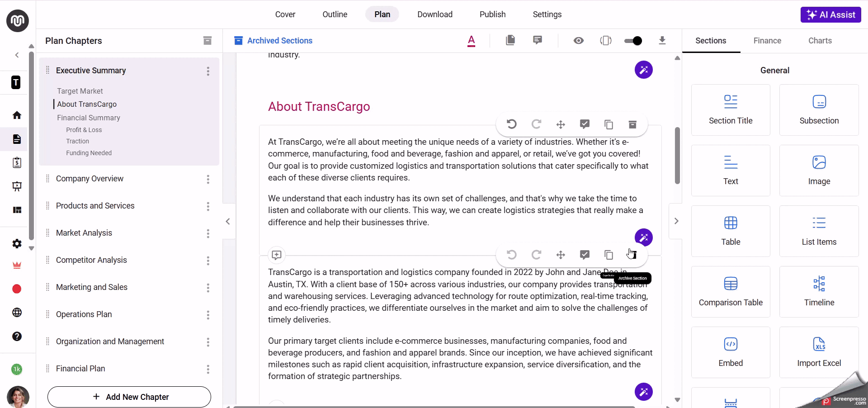Open options menu for Company Overview chapter
Image resolution: width=868 pixels, height=408 pixels.
click(x=208, y=179)
